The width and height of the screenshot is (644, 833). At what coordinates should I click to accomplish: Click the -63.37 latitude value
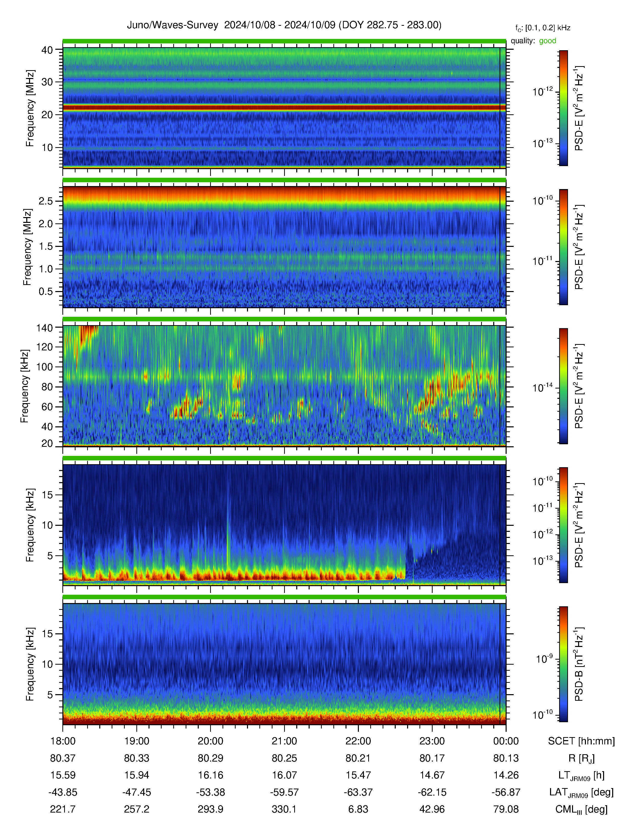click(358, 792)
